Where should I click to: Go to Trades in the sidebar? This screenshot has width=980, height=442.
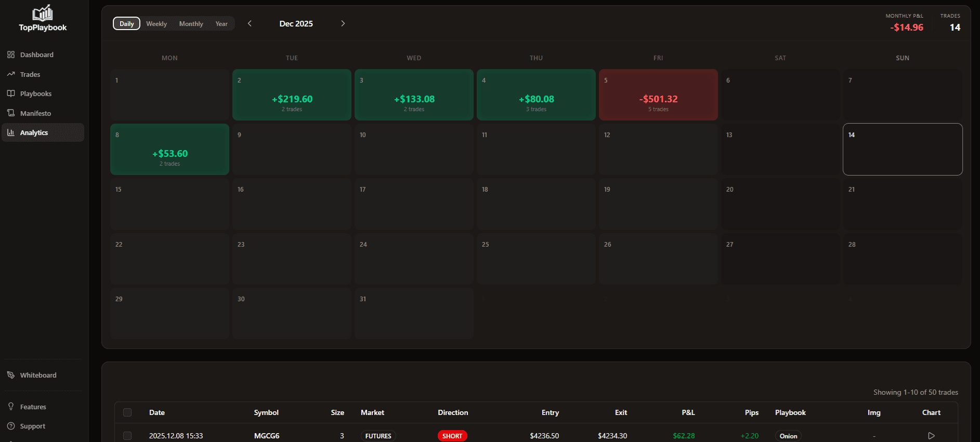(43, 74)
